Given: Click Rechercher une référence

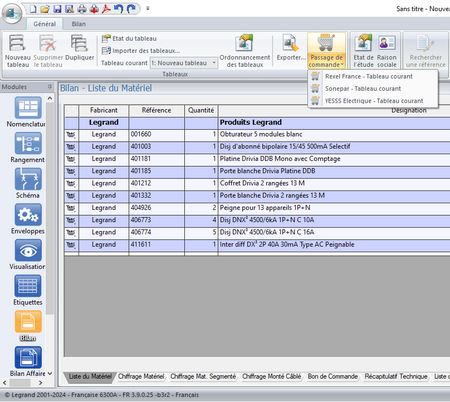Looking at the screenshot, I should coord(425,51).
